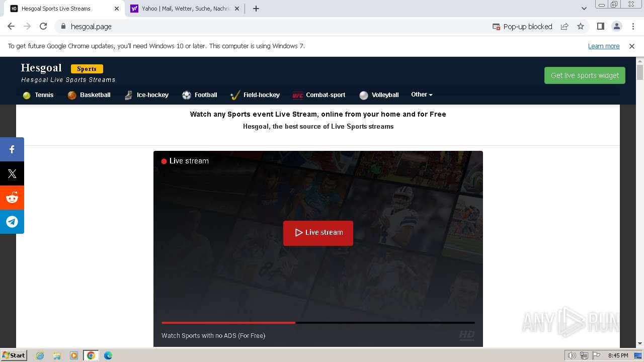Open the Windows Start menu
The height and width of the screenshot is (362, 644).
(x=14, y=355)
